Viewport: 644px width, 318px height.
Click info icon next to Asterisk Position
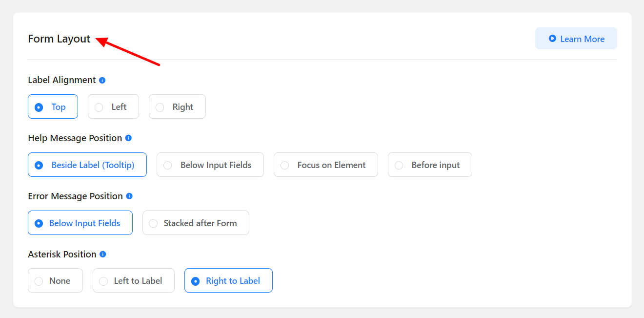pos(103,254)
